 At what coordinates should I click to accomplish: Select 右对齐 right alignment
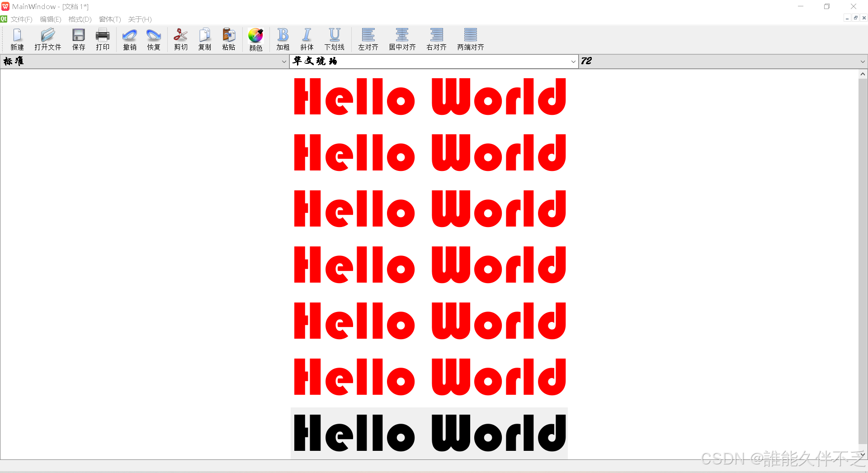[x=437, y=39]
